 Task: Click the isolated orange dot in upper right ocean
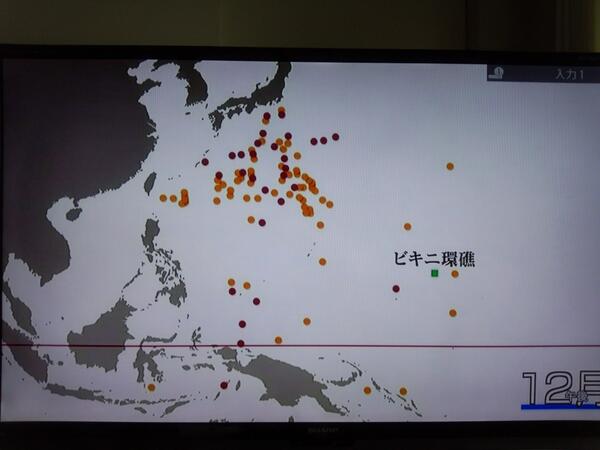coord(450,166)
